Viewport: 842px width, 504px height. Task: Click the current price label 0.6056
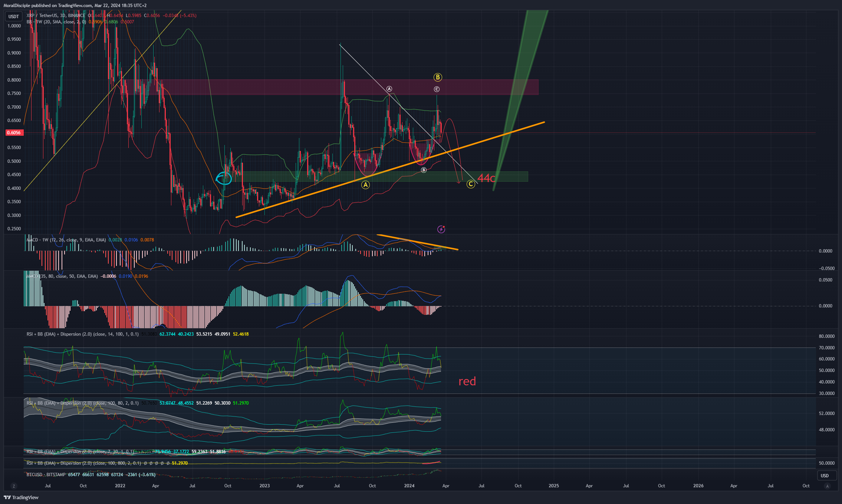14,132
